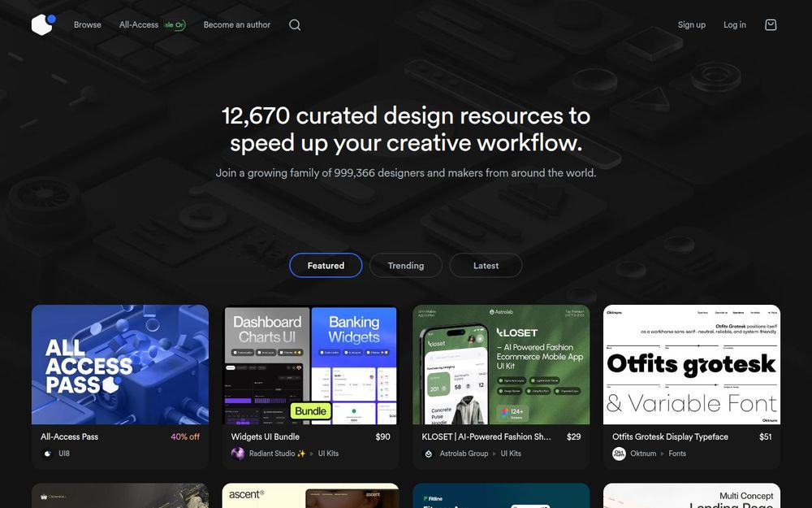
Task: Open the Fitline product thumbnail
Action: 501,496
